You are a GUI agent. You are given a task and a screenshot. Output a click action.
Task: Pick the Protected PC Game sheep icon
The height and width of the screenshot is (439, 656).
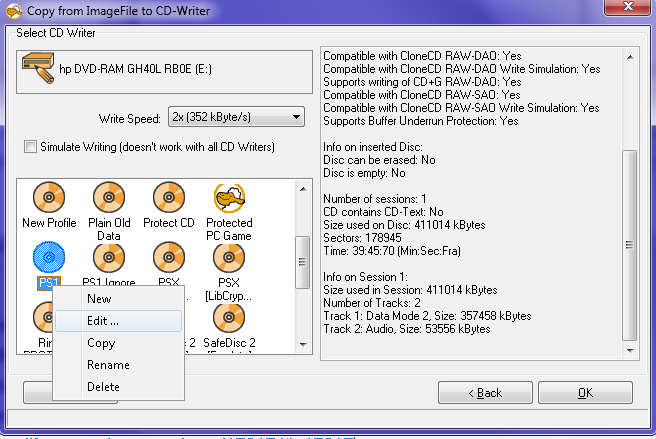pyautogui.click(x=229, y=198)
